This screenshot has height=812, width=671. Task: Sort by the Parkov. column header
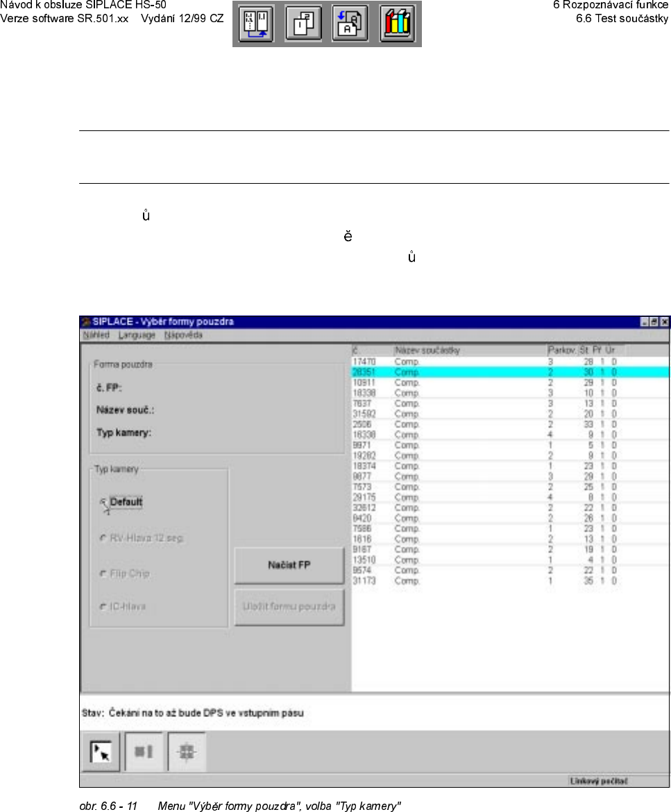562,351
